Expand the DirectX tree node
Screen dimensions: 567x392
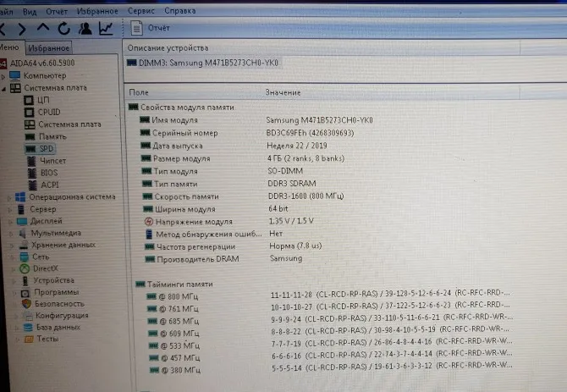pos(14,269)
